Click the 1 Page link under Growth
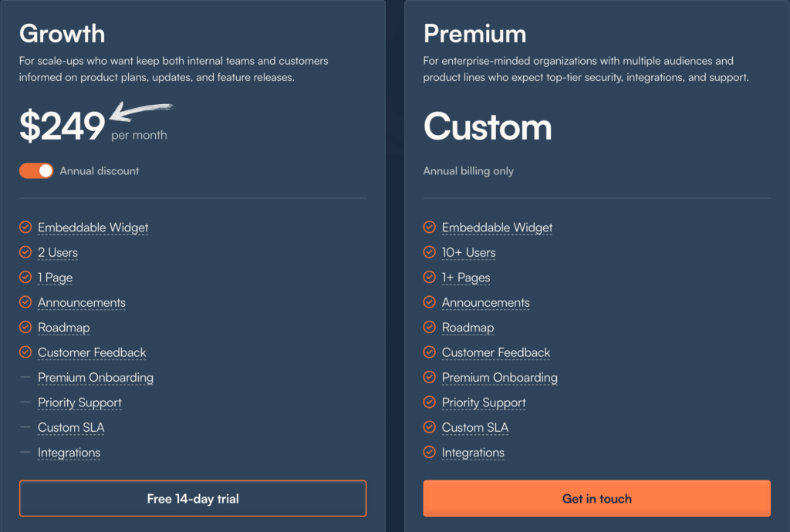This screenshot has width=790, height=532. pyautogui.click(x=55, y=277)
